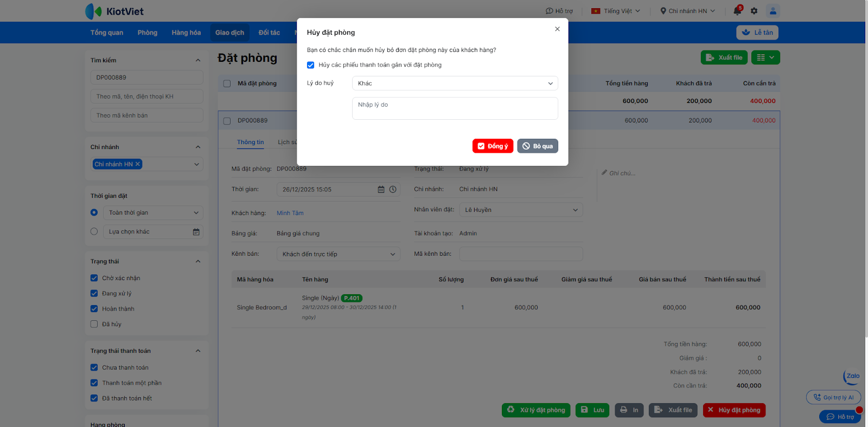Image resolution: width=868 pixels, height=427 pixels.
Task: Click the red Hủy đặt phòng button
Action: tap(734, 410)
